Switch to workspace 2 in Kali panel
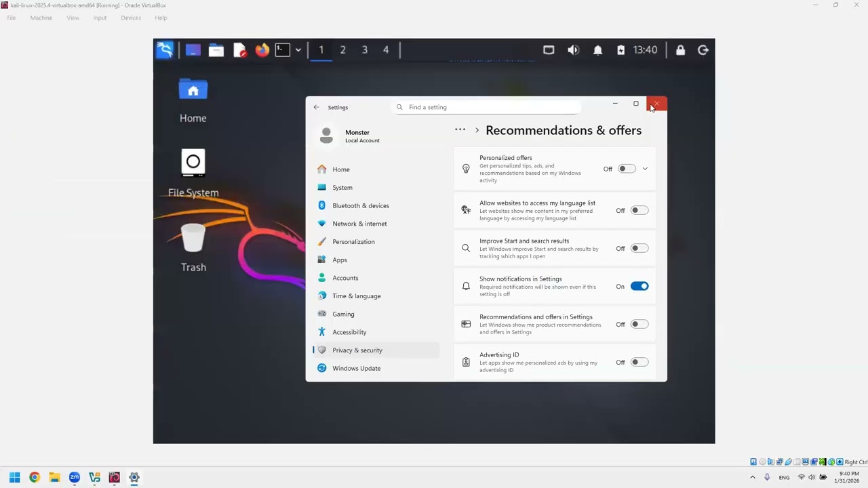 [x=343, y=49]
